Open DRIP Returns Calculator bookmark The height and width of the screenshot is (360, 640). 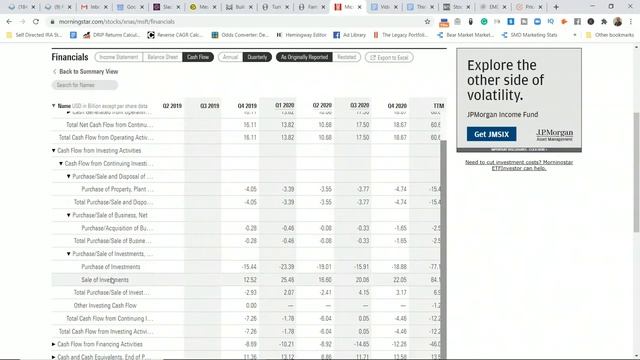111,35
